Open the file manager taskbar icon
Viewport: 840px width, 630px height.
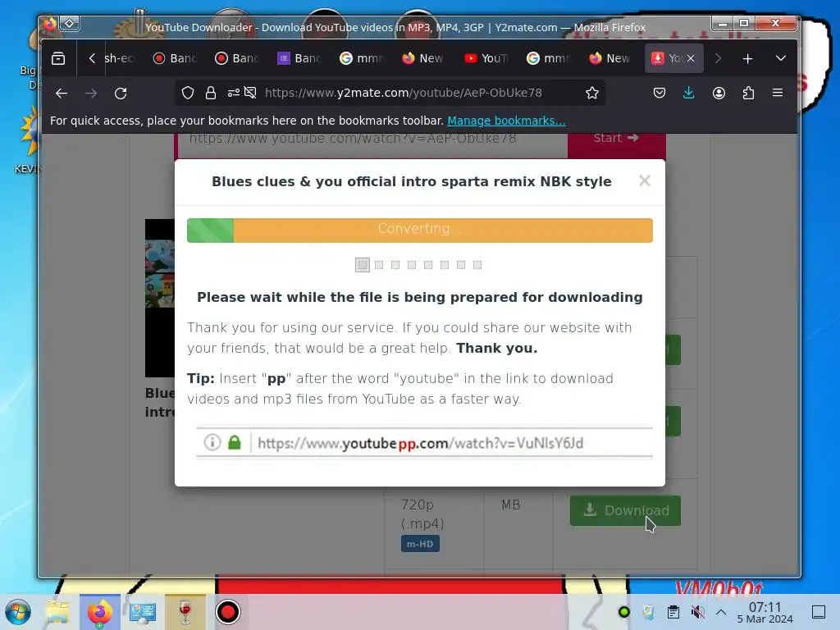57,612
